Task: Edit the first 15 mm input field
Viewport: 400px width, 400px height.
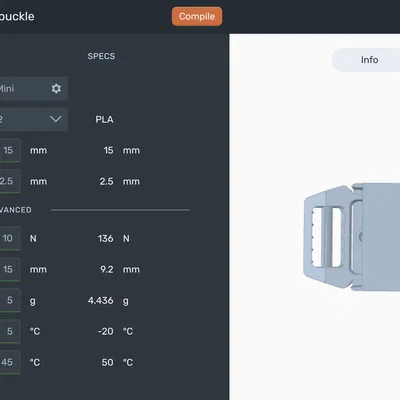Action: pyautogui.click(x=10, y=150)
